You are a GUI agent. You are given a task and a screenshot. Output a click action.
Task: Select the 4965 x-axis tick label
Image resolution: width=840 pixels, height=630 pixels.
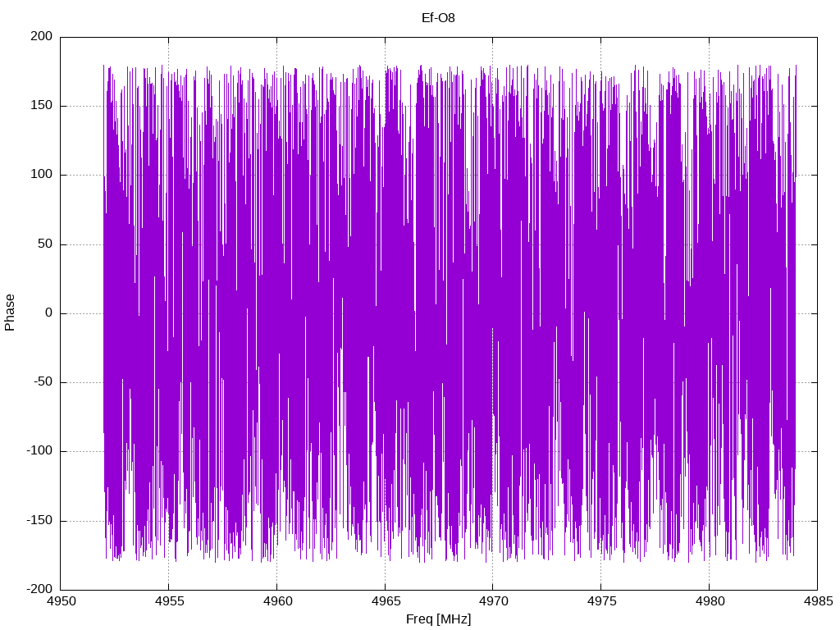pos(386,601)
